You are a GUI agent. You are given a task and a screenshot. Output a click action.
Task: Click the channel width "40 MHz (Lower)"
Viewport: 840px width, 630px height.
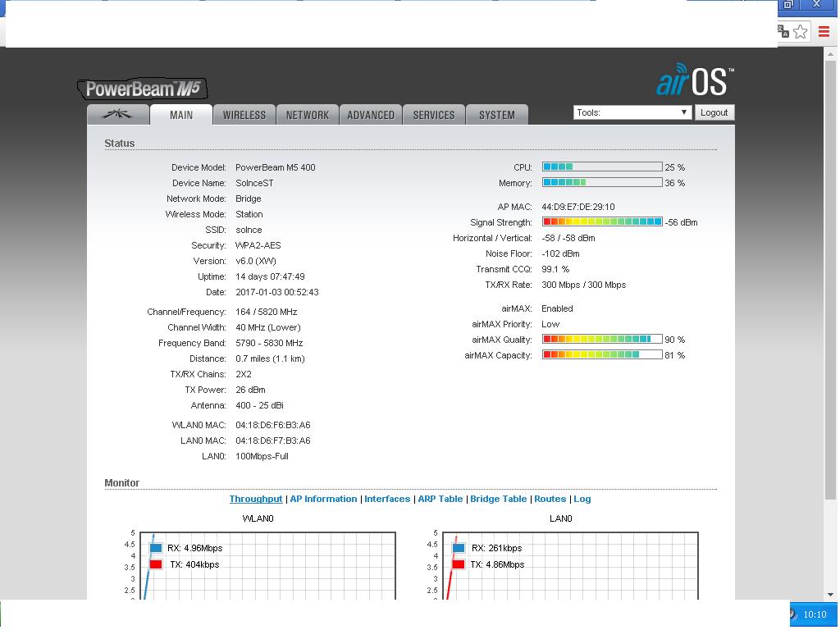point(268,327)
